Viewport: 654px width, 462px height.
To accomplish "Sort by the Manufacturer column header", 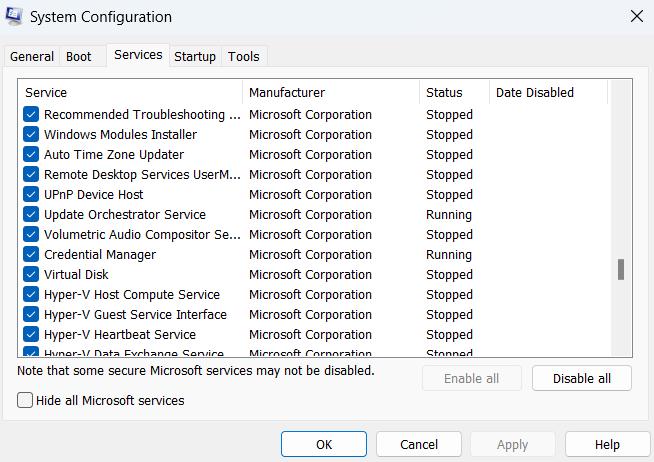I will [330, 93].
